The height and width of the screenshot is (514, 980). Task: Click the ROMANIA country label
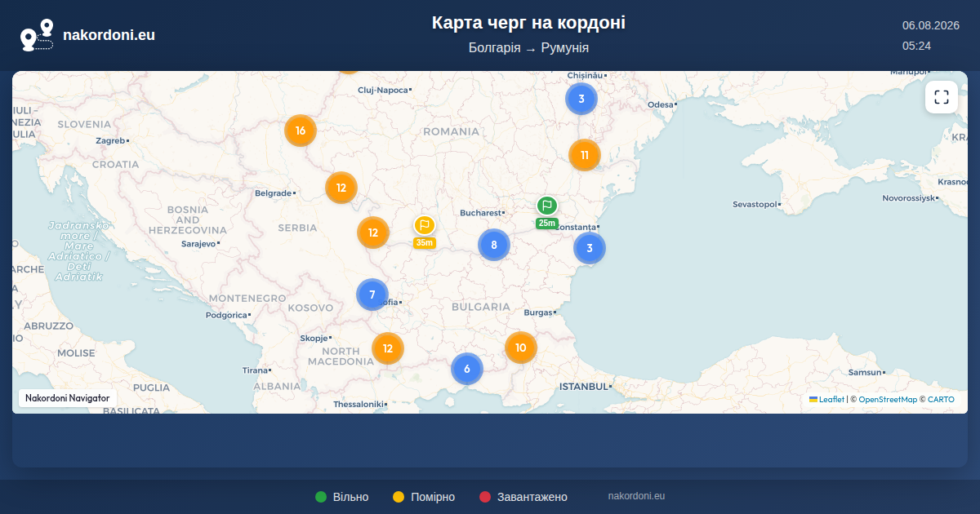click(451, 131)
